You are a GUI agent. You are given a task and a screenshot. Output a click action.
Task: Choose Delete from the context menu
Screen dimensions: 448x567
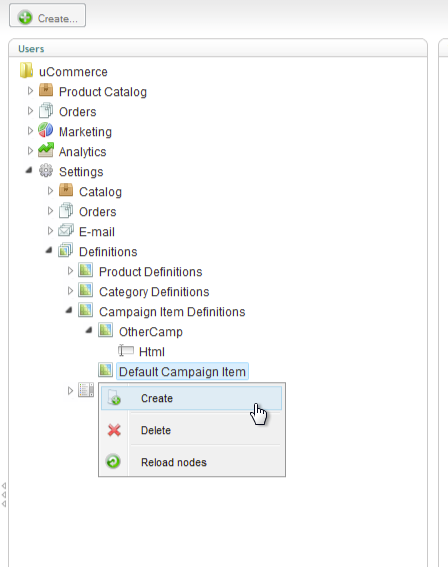click(x=191, y=430)
